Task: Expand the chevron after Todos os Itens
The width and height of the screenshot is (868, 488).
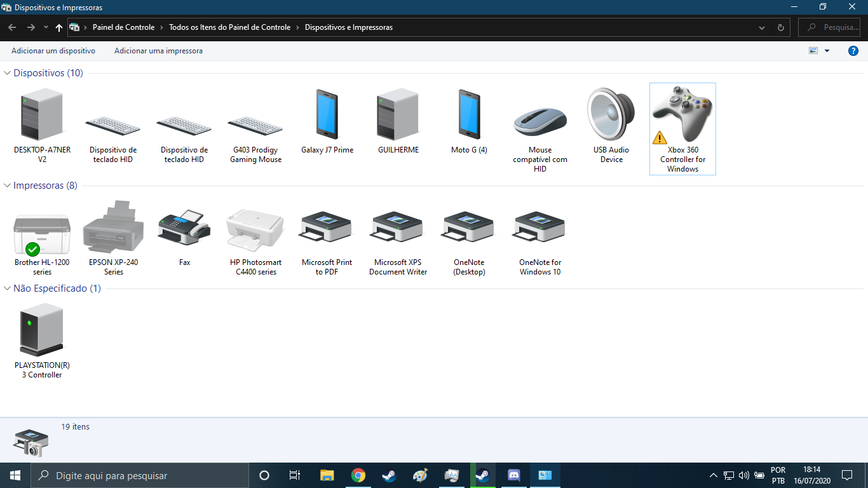Action: (x=298, y=28)
